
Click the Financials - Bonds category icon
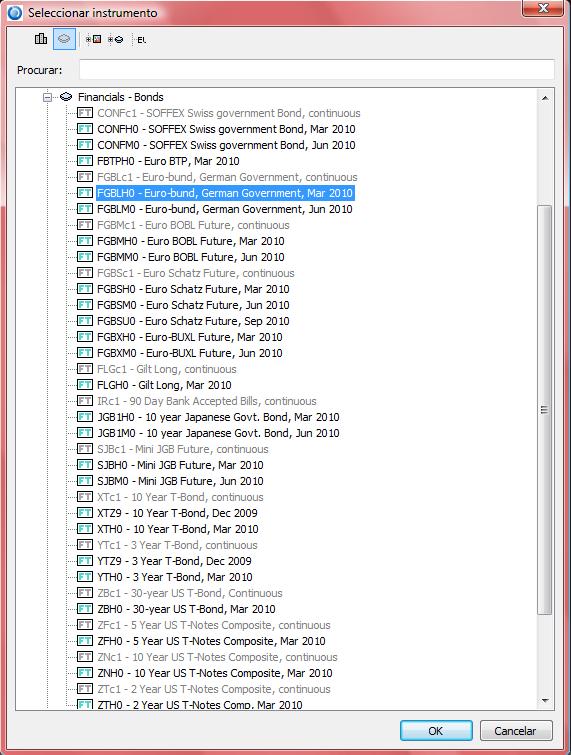coord(66,97)
